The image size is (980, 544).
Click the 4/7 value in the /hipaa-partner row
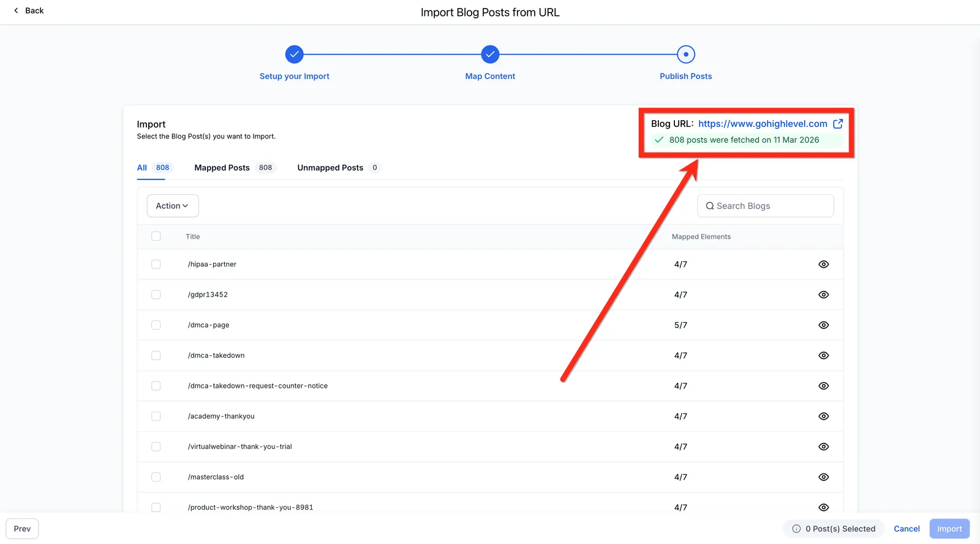tap(680, 264)
